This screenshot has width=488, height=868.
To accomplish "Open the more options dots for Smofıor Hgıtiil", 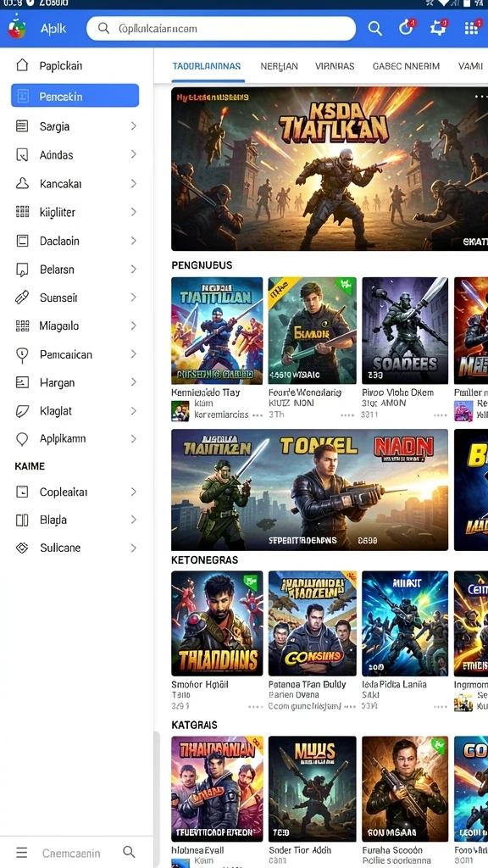I will pyautogui.click(x=256, y=707).
